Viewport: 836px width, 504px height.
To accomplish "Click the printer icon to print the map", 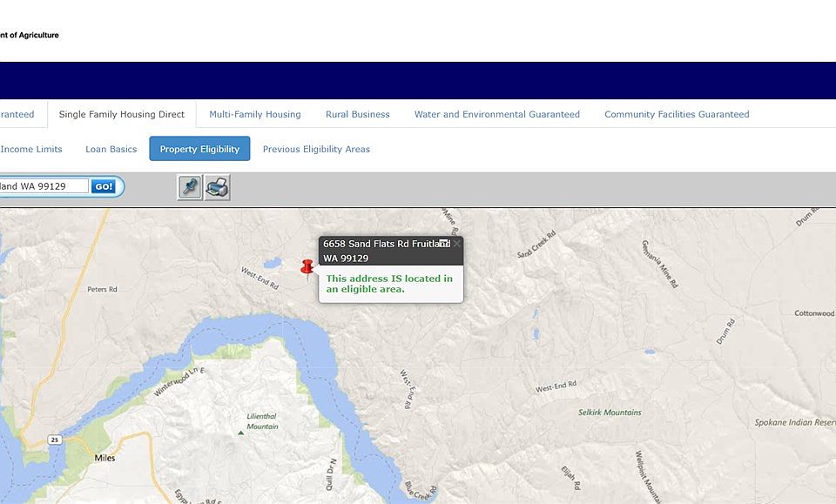I will tap(218, 187).
